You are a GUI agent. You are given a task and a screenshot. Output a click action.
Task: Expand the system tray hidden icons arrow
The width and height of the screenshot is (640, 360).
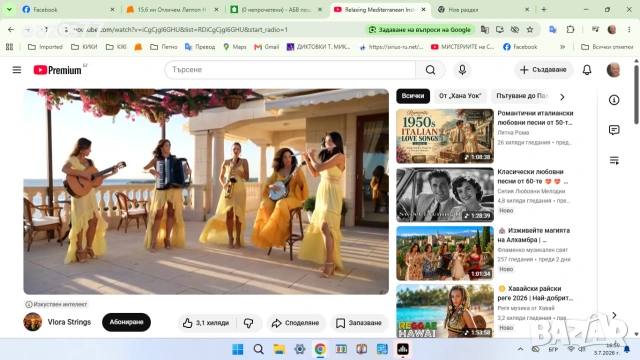pos(520,349)
